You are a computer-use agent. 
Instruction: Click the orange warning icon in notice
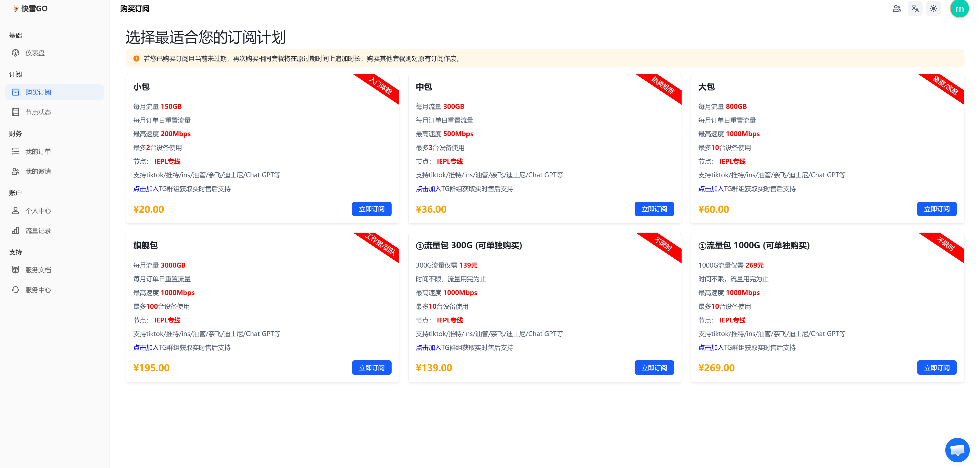pos(136,58)
